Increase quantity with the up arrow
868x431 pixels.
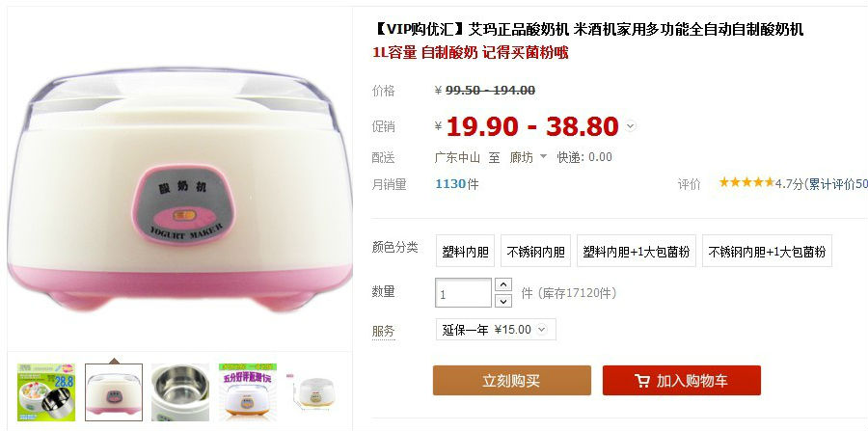coord(502,285)
